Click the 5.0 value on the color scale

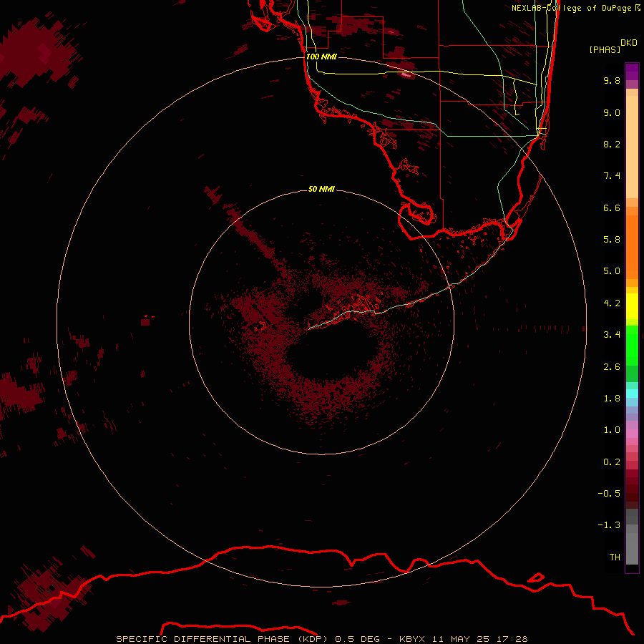click(x=612, y=271)
